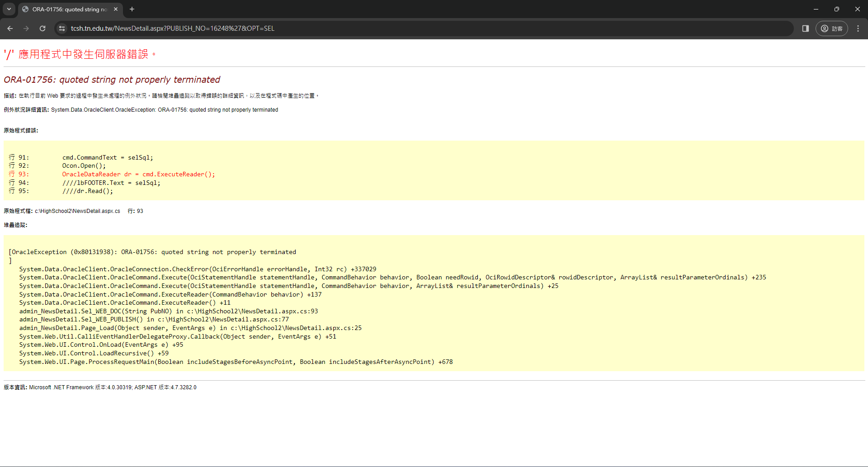Click the Page.ProcessRequestMain stack frame

pos(236,362)
